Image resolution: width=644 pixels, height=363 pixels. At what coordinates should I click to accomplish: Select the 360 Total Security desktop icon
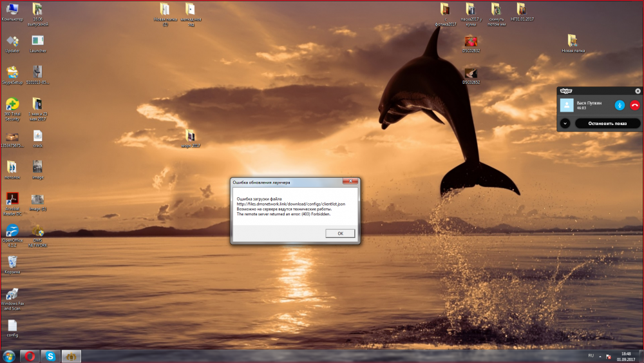12,104
